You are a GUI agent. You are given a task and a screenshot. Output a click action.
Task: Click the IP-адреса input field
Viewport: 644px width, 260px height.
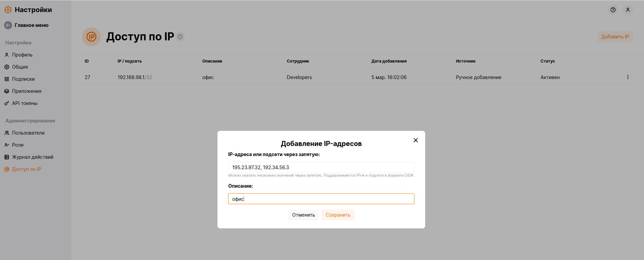321,167
